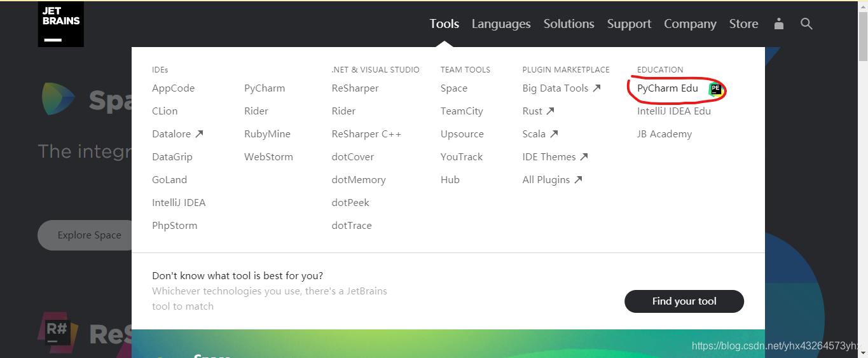Open the YouTrack link
The height and width of the screenshot is (358, 868).
[x=462, y=157]
